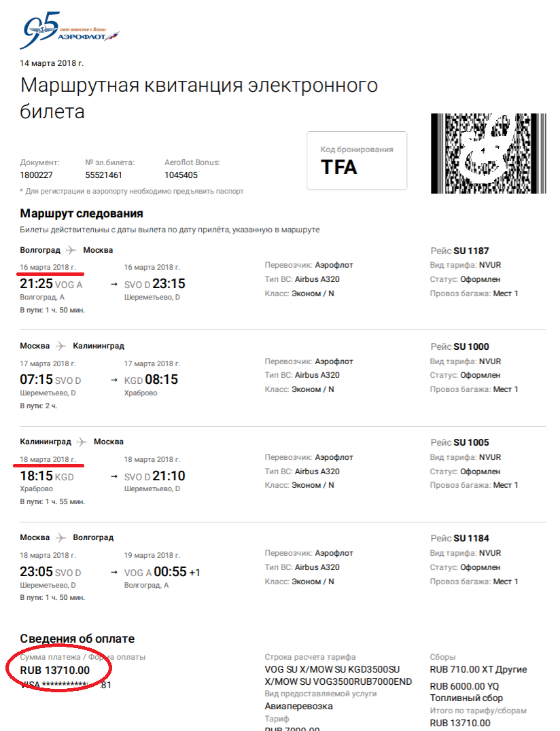
Task: Click the Aeroflot Bonus number 1045405
Action: click(181, 175)
